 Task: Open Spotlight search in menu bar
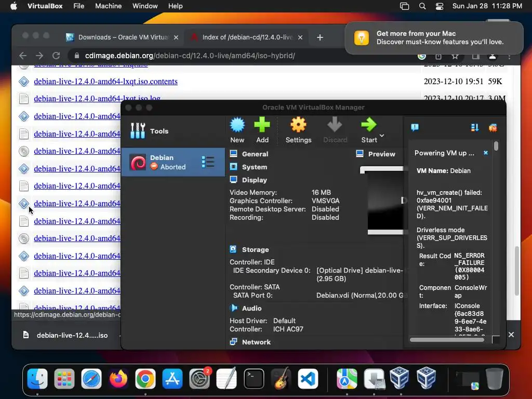422,6
